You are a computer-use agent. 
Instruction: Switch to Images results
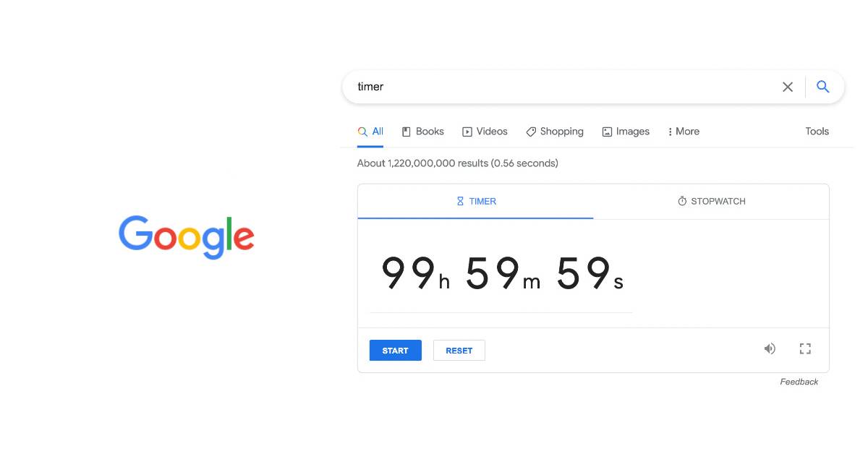[x=626, y=132]
